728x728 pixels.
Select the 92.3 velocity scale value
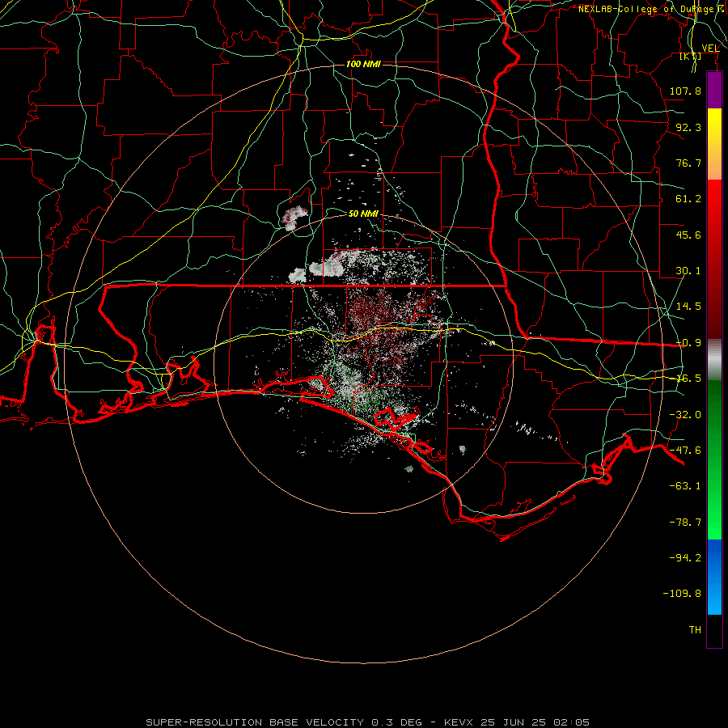pyautogui.click(x=688, y=127)
